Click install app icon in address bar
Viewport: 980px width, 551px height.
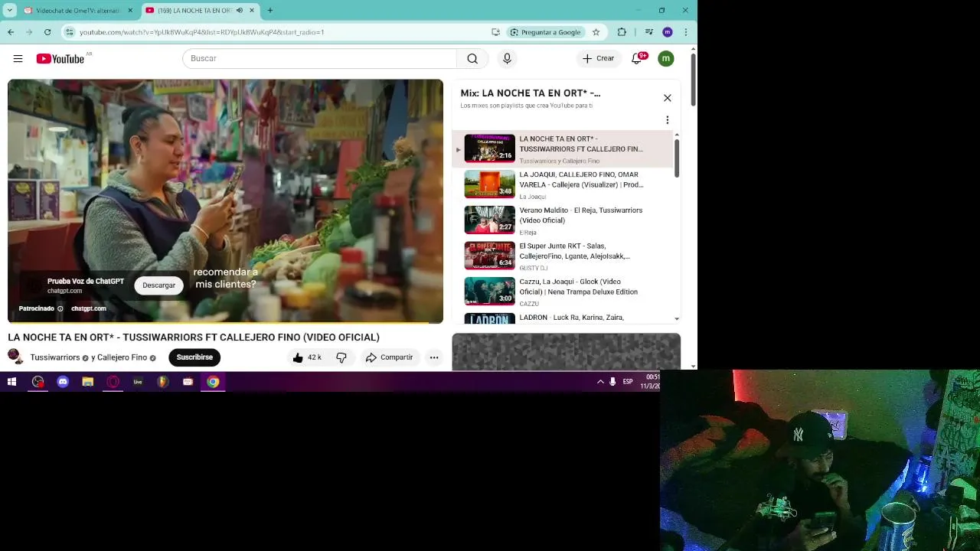coord(496,32)
